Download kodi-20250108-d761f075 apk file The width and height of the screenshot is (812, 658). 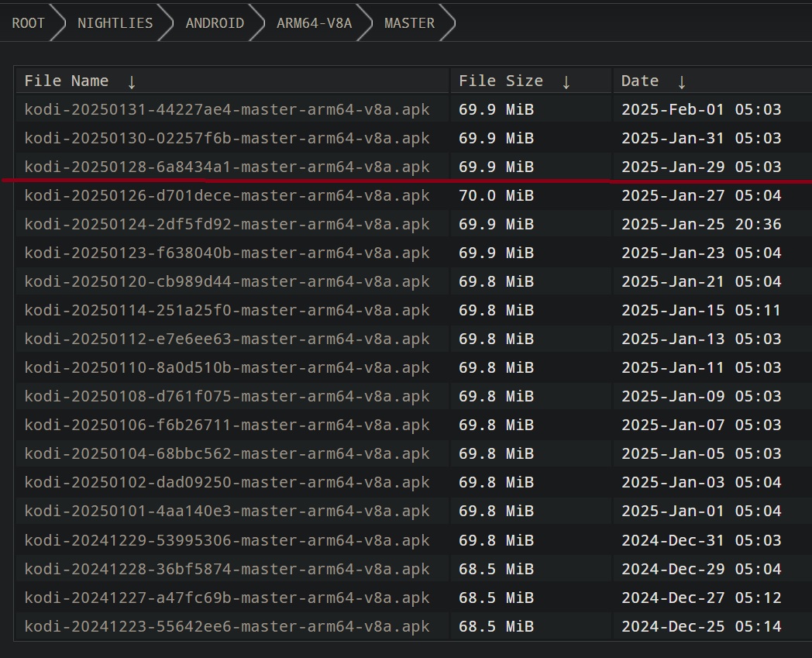(227, 396)
